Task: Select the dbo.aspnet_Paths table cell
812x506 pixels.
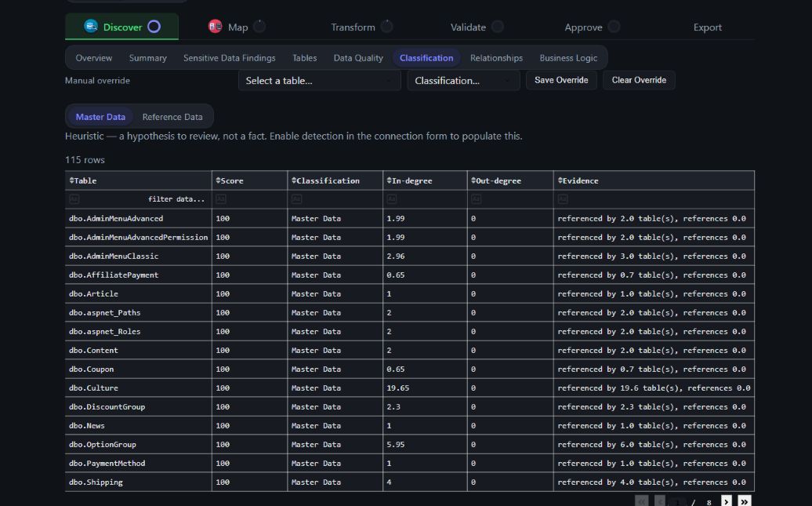Action: 138,312
